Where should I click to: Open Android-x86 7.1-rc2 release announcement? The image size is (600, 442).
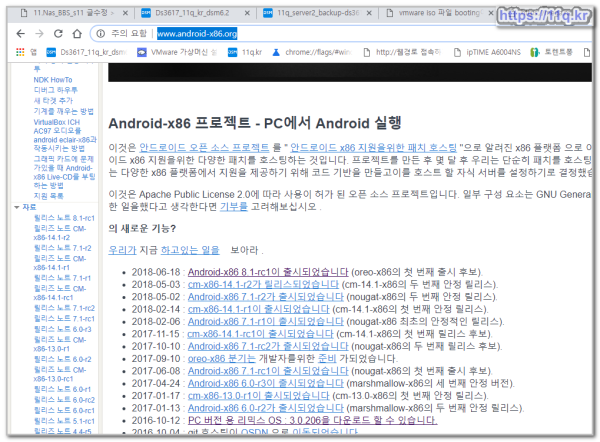(268, 346)
